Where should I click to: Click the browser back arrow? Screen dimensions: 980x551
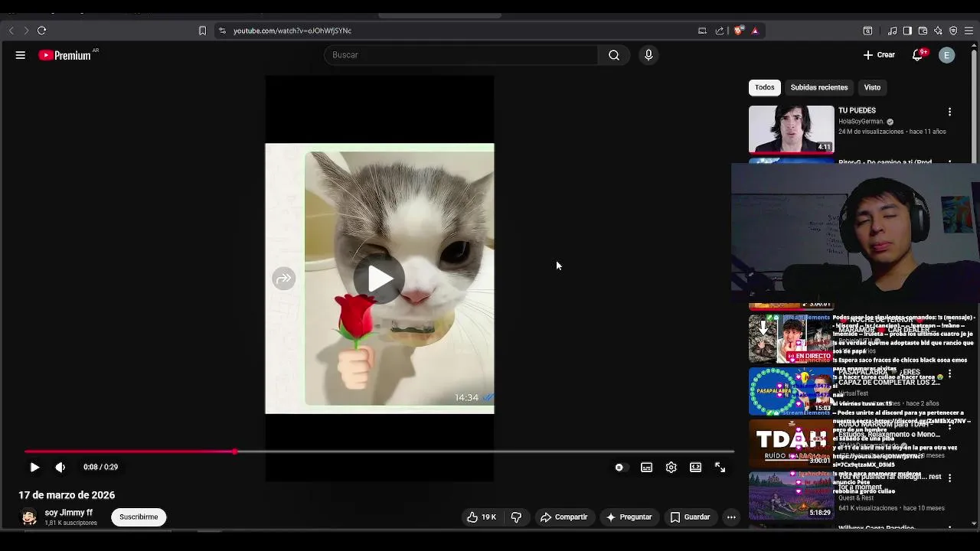(11, 31)
